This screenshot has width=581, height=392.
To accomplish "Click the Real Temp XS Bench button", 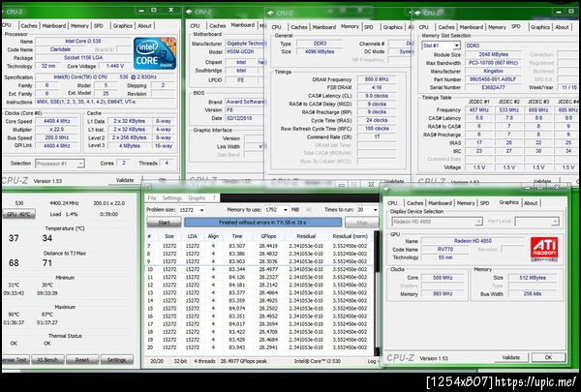I will pyautogui.click(x=47, y=360).
